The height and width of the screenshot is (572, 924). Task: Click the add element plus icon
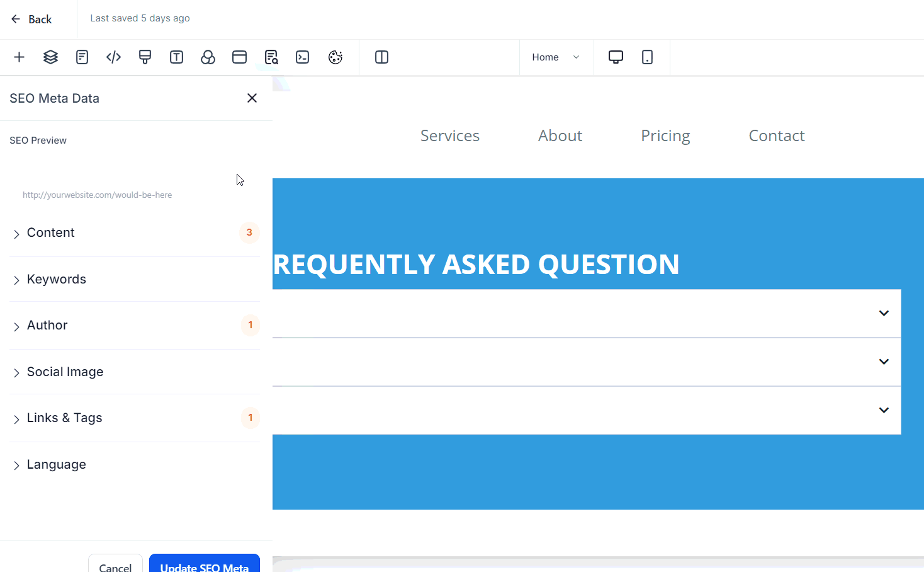click(x=19, y=57)
